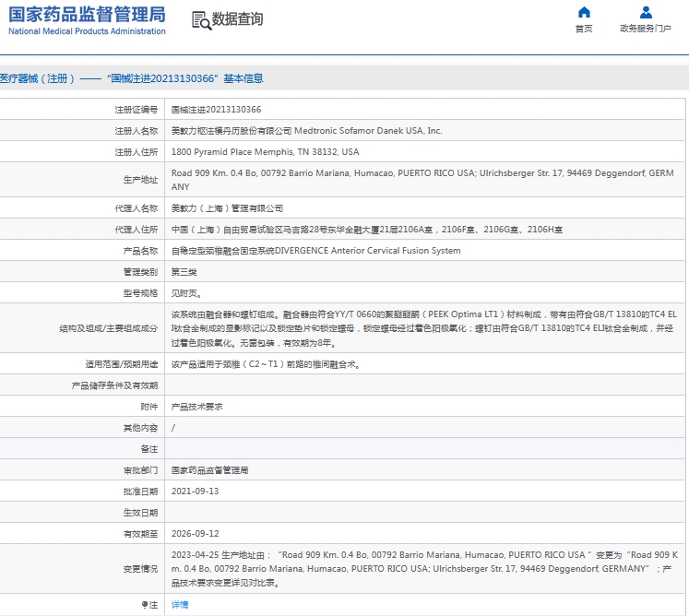This screenshot has height=616, width=689.
Task: Click the 数据查询 heading text
Action: pyautogui.click(x=237, y=18)
